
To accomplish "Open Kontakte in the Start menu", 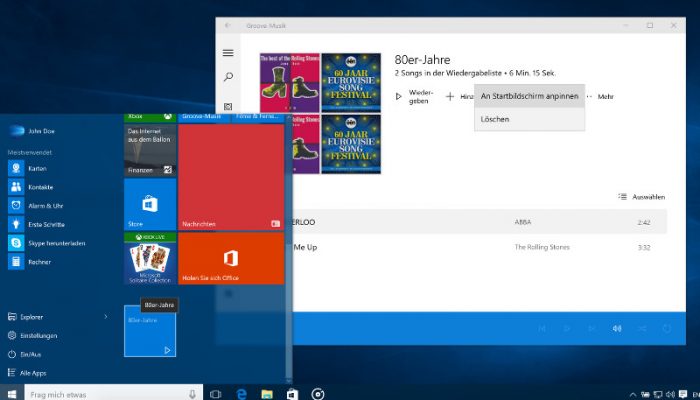I will [30, 187].
